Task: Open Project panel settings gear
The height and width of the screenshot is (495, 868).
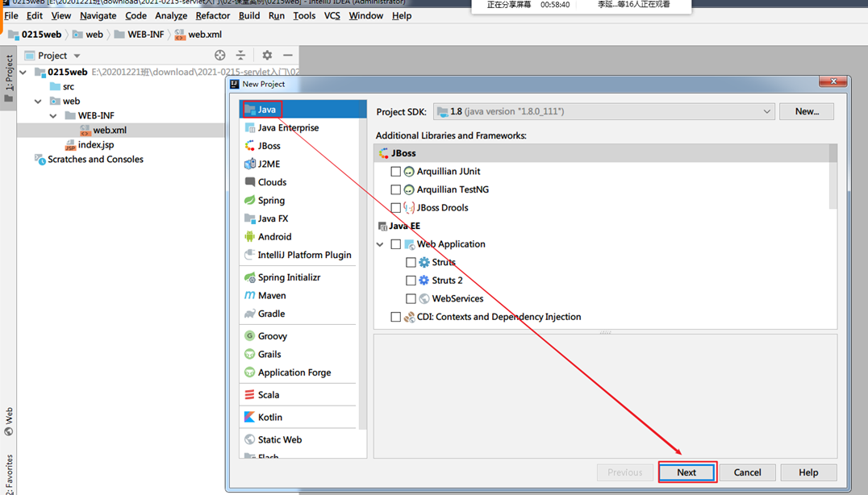Action: point(267,56)
